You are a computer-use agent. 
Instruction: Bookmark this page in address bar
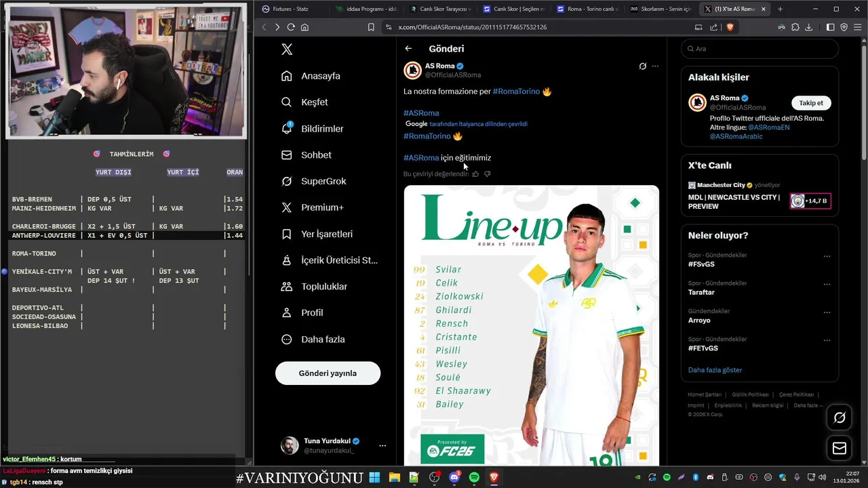point(371,27)
